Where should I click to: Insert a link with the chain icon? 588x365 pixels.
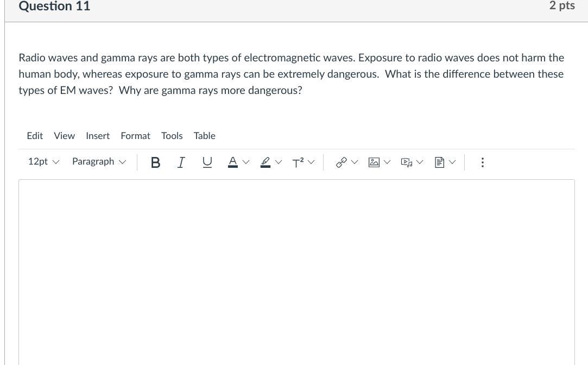click(x=342, y=162)
